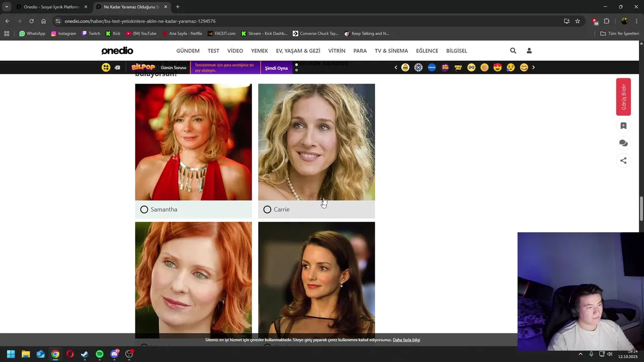
Task: Open the Chrome three-dot menu
Action: [637, 21]
